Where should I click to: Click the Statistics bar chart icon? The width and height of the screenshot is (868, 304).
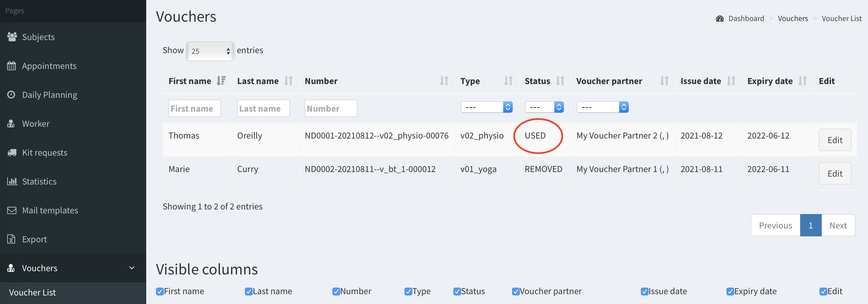click(x=12, y=181)
